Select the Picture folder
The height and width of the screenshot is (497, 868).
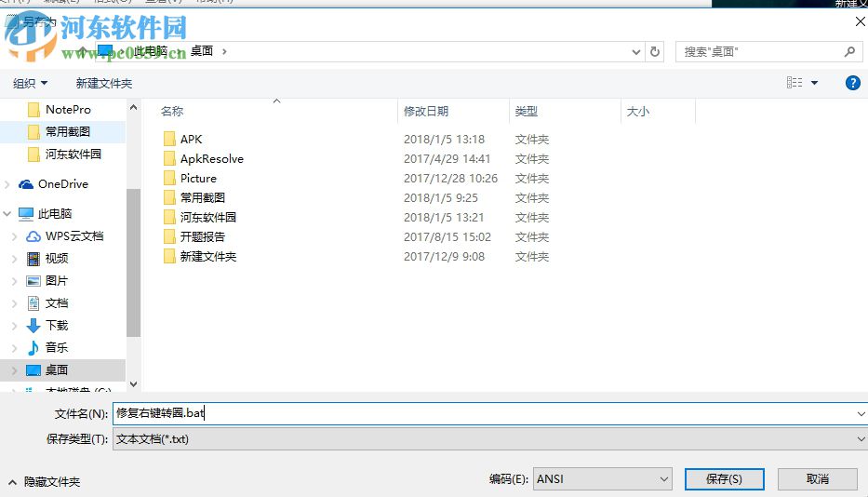coord(198,179)
